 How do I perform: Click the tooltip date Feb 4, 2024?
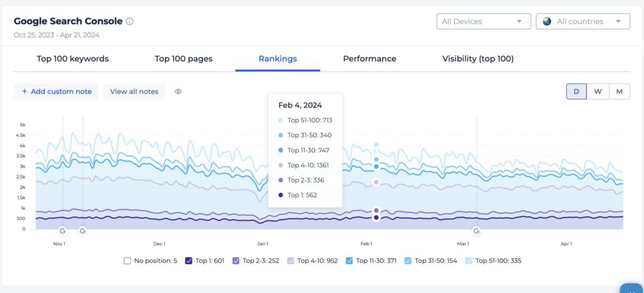[300, 106]
